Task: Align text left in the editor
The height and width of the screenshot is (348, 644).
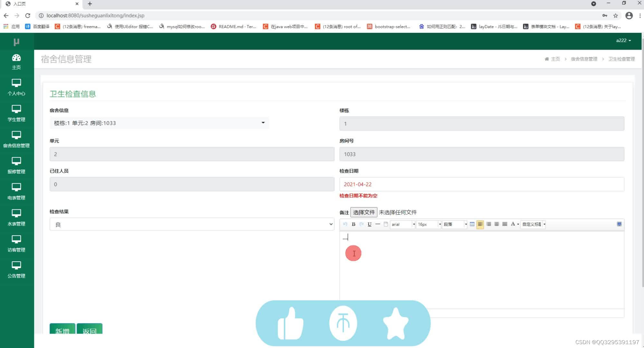Action: click(480, 224)
